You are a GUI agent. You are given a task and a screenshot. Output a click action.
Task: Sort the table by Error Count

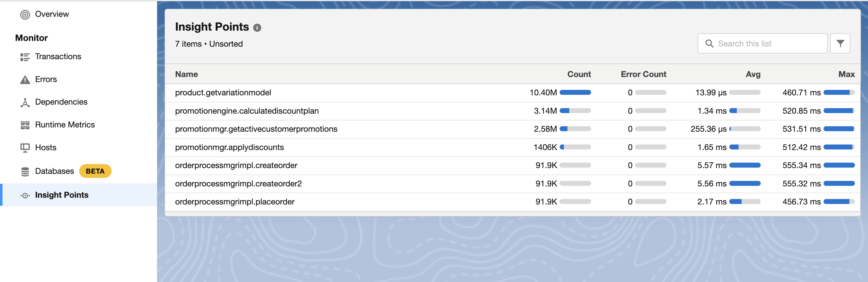tap(643, 74)
